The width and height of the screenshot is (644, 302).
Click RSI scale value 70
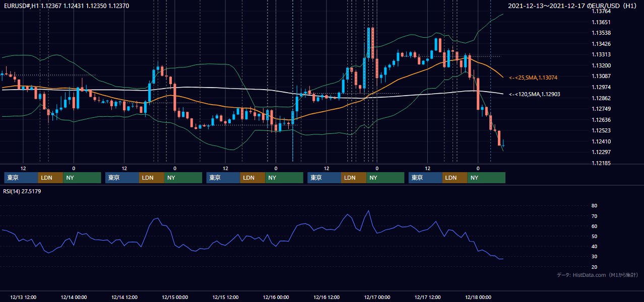(x=594, y=216)
